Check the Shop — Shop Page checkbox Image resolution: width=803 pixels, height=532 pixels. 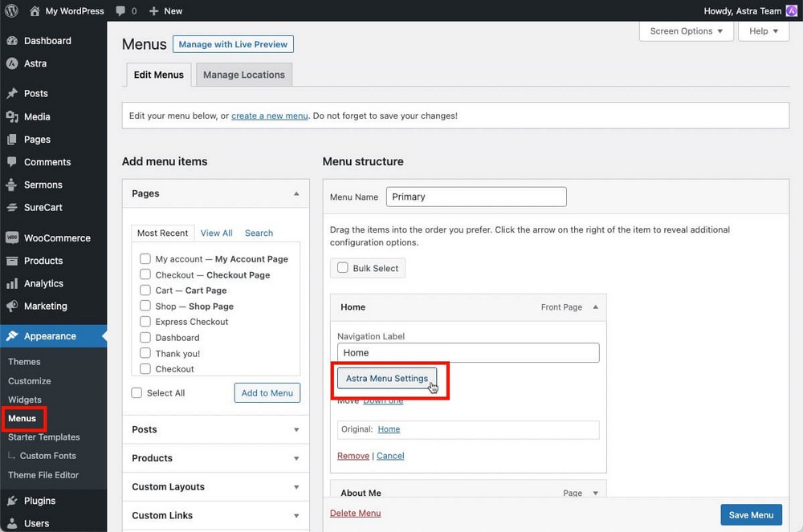tap(145, 306)
